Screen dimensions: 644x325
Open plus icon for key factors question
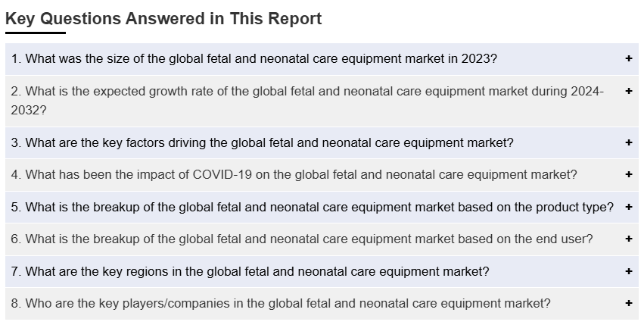tap(628, 142)
